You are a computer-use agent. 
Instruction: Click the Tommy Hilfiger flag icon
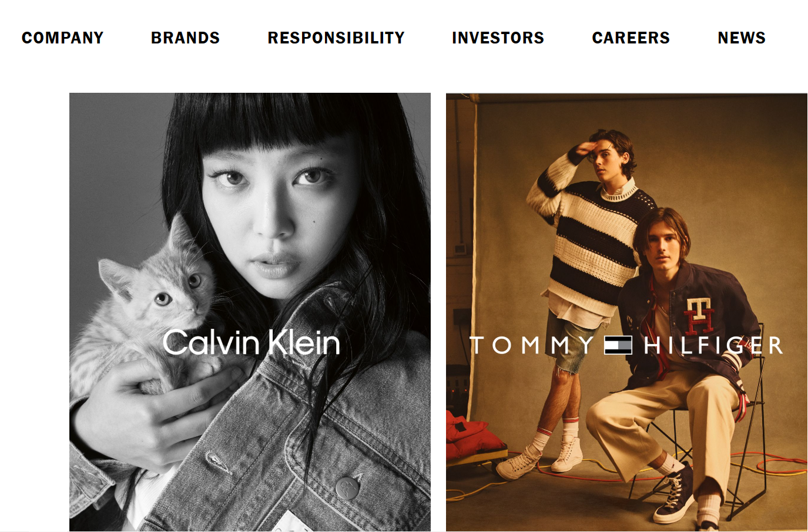click(618, 345)
